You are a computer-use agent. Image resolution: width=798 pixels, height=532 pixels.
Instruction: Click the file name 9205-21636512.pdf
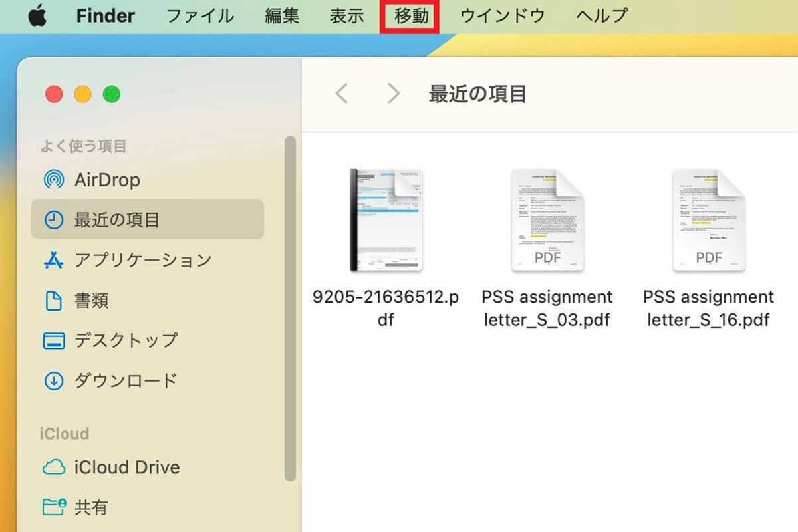point(386,308)
